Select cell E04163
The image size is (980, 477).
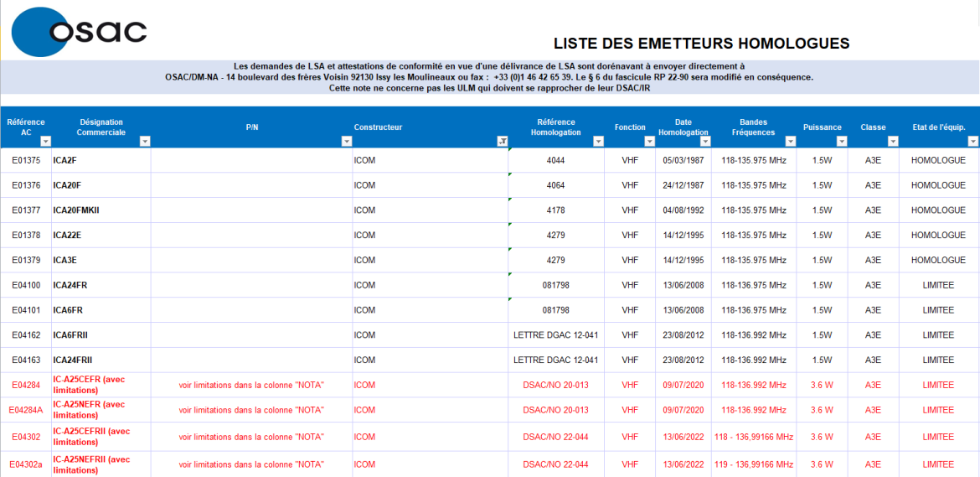(x=26, y=360)
